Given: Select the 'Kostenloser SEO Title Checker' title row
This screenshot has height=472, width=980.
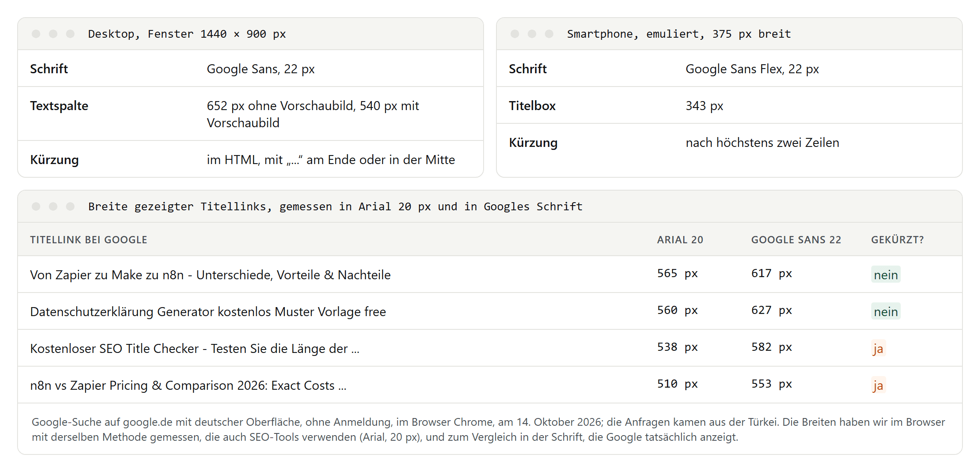Looking at the screenshot, I should pos(490,348).
